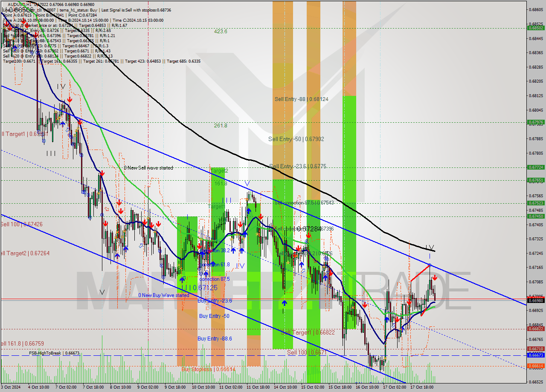Select the 'Buy Entry -88.6' label

[215, 339]
